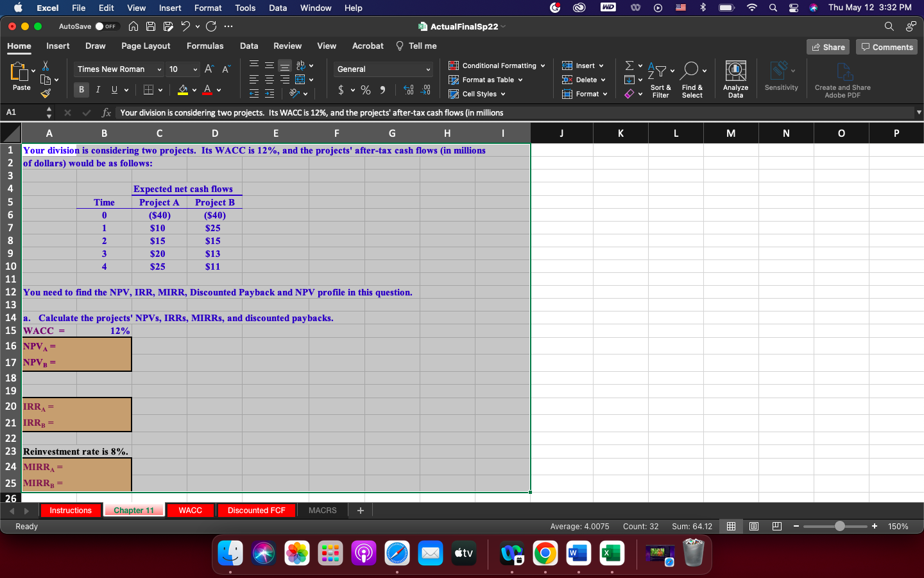The image size is (924, 578).
Task: Adjust the zoom slider handle
Action: tap(840, 527)
